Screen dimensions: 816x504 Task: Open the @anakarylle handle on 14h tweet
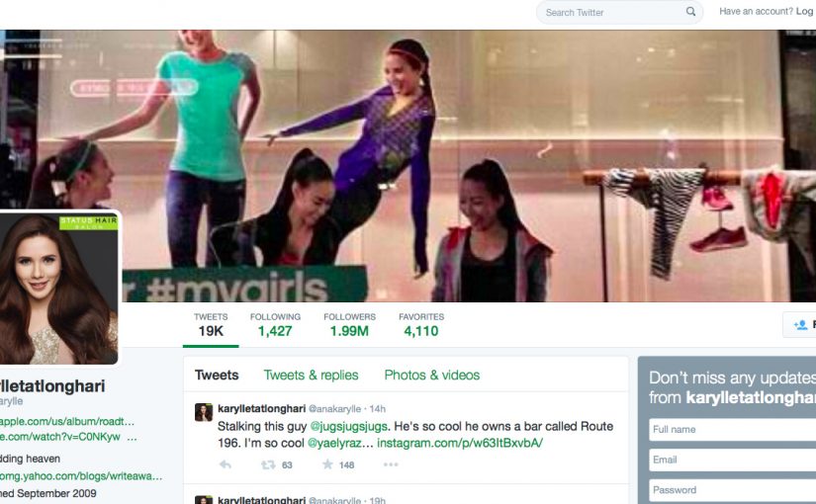[x=334, y=409]
